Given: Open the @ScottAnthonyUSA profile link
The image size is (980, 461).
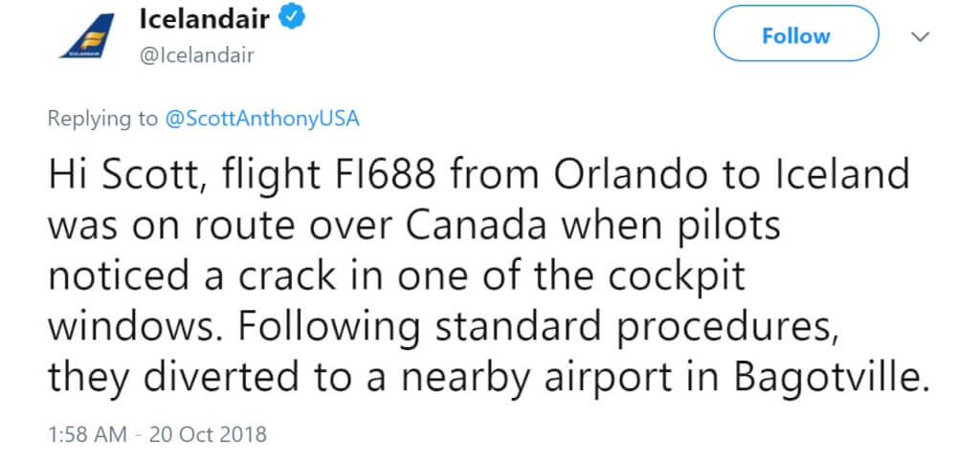Looking at the screenshot, I should pos(261,119).
